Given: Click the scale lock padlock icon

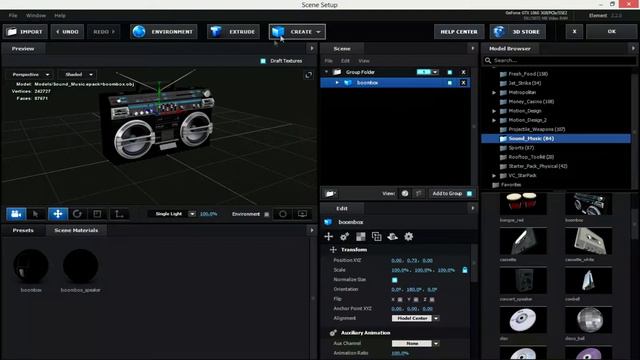Looking at the screenshot, I should pyautogui.click(x=465, y=270).
